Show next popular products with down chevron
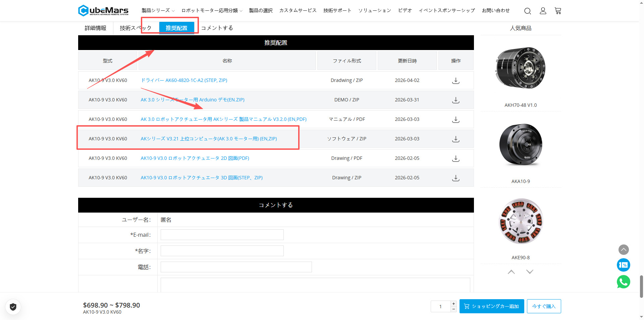Image resolution: width=644 pixels, height=320 pixels. click(x=530, y=272)
